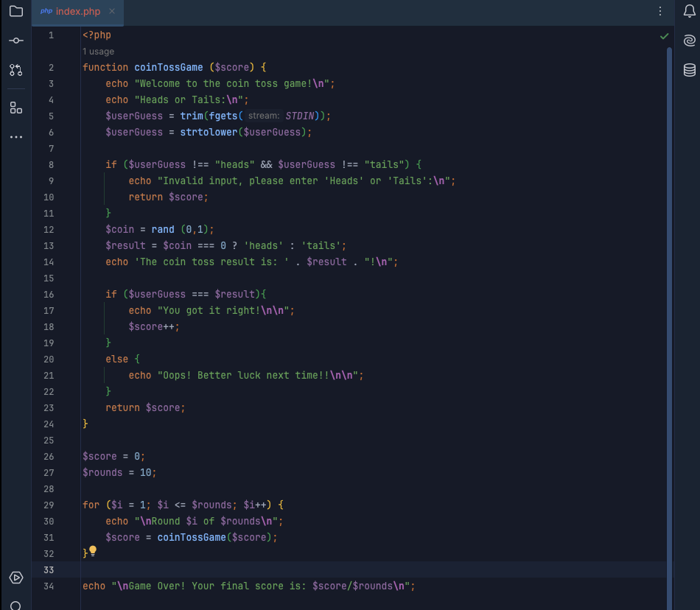Viewport: 700px width, 610px height.
Task: Click the partially visible search icon in sidebar
Action: coord(15,606)
